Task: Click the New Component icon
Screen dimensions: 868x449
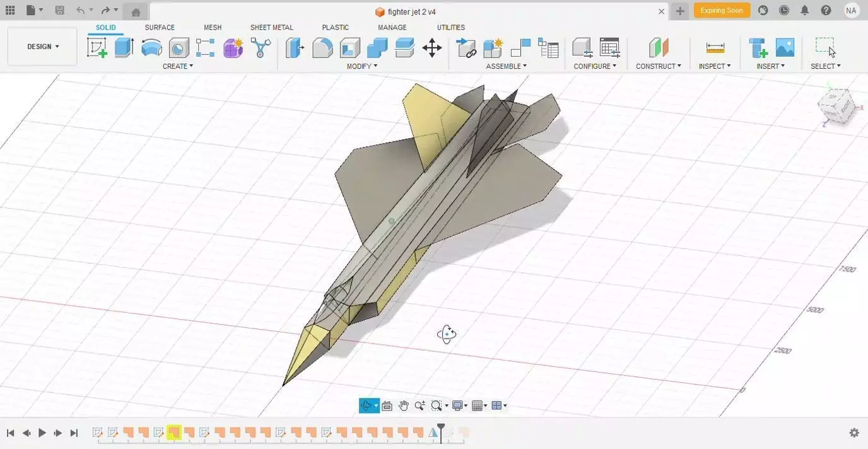Action: (x=493, y=48)
